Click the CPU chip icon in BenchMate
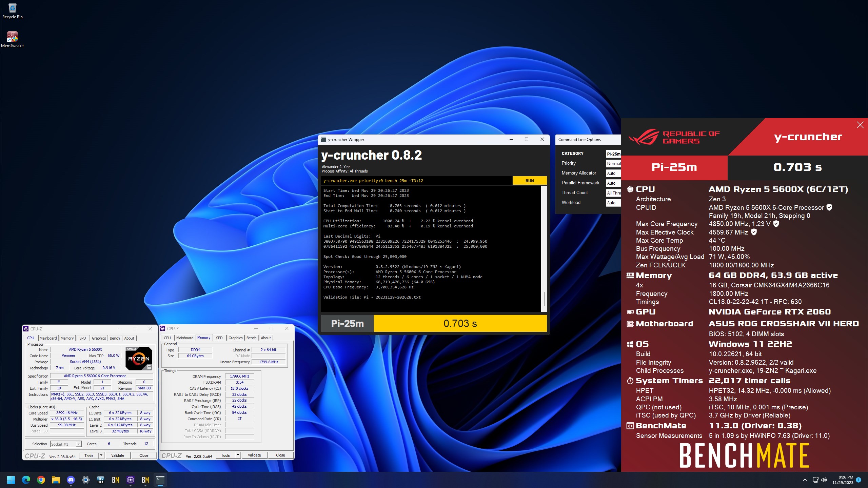Viewport: 868px width, 488px height. [x=630, y=189]
